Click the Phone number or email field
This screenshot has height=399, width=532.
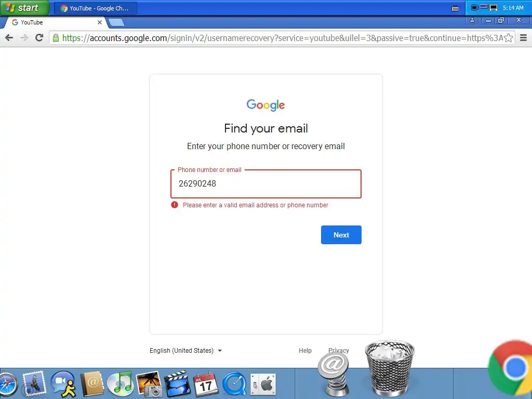pos(266,183)
